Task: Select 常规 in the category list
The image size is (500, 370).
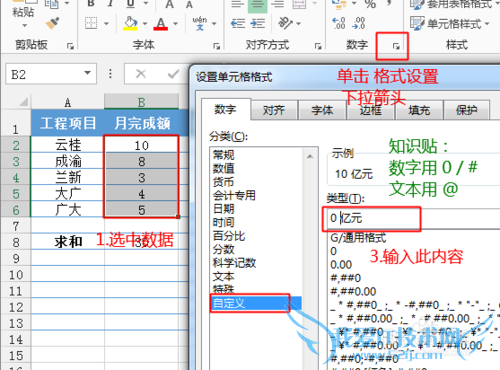Action: point(224,155)
